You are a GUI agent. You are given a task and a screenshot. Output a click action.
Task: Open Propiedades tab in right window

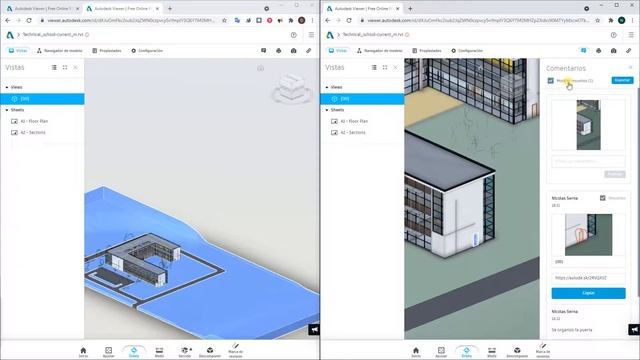(427, 51)
